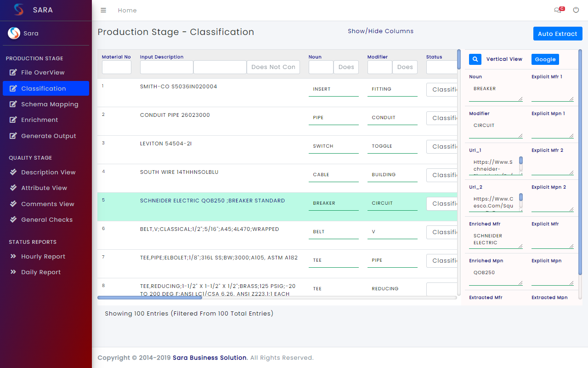This screenshot has height=368, width=588.
Task: Click the Noun filter input
Action: click(321, 67)
